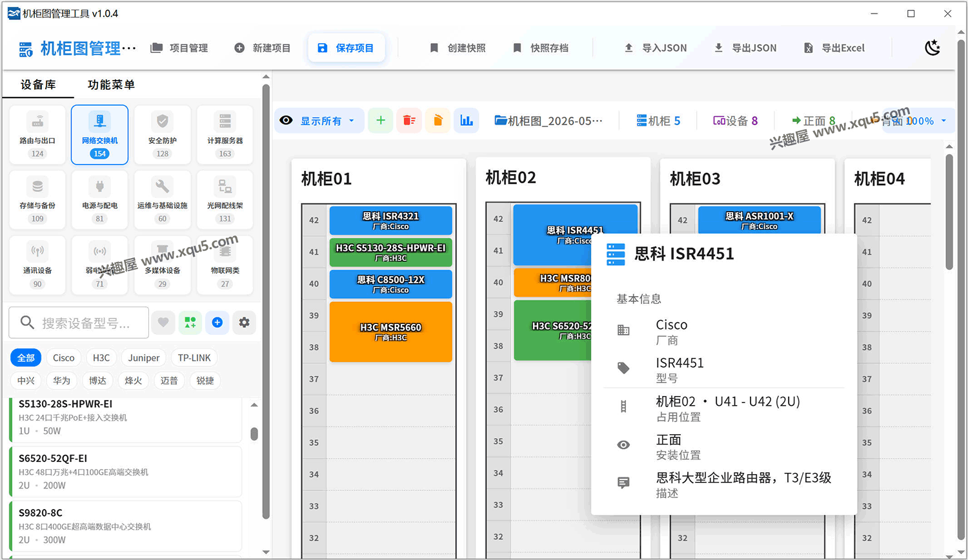Open the statistics bar chart icon

coord(466,121)
